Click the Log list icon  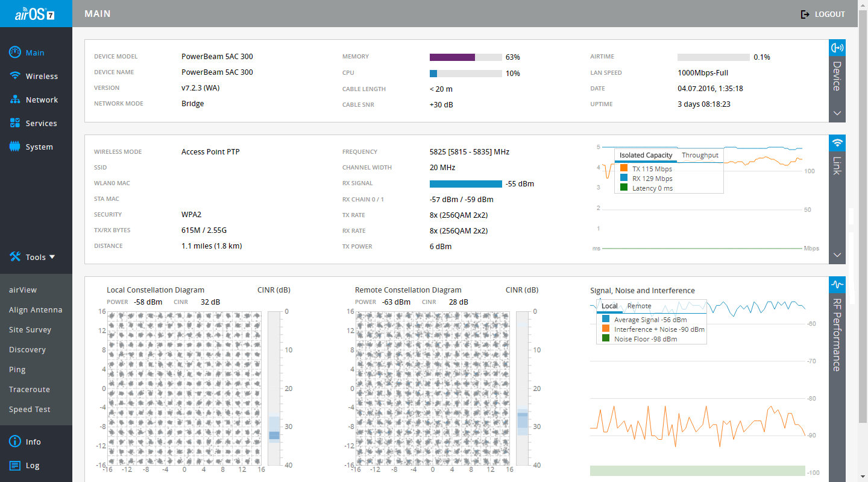coord(15,465)
